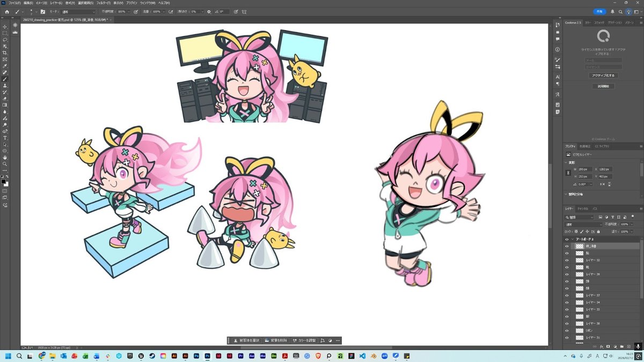Switch to the Hand tool
The image size is (644, 362).
pyautogui.click(x=5, y=157)
